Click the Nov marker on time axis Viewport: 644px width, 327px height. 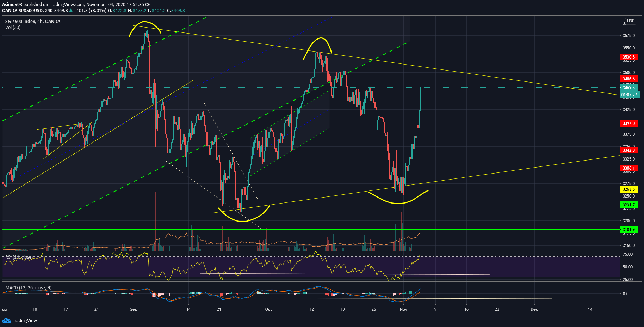pos(403,309)
